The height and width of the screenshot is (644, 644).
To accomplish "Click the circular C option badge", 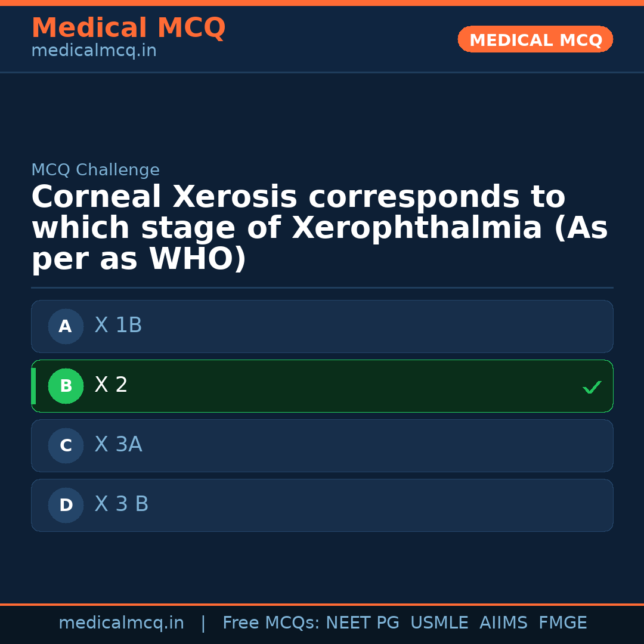I will pyautogui.click(x=66, y=445).
